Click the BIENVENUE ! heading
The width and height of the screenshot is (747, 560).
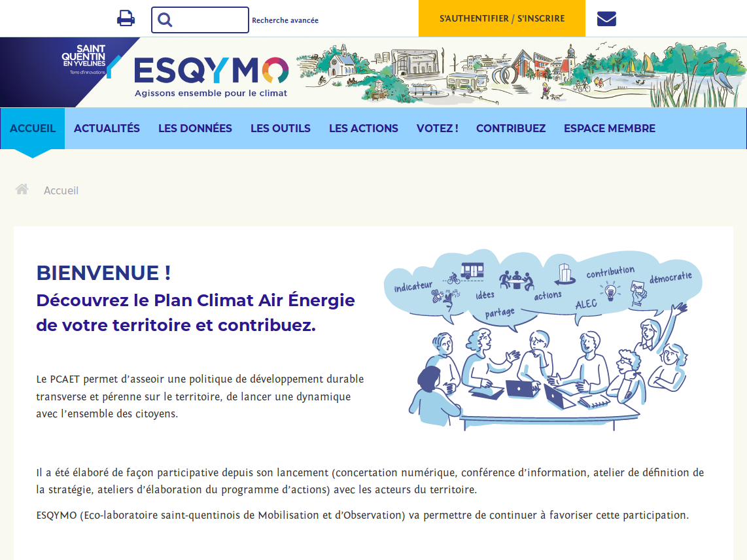pyautogui.click(x=103, y=273)
